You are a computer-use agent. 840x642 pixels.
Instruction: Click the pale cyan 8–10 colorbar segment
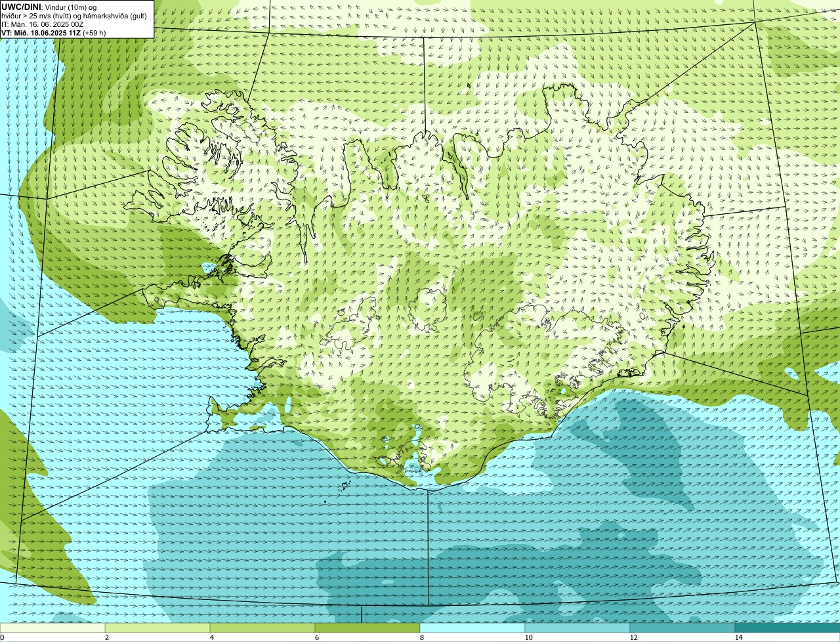click(472, 628)
